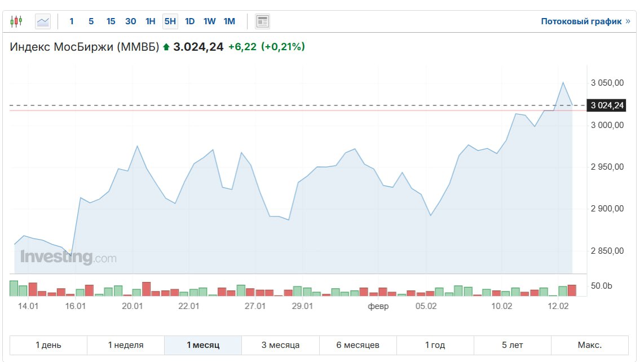Viewport: 644px width, 362px height.
Task: Set interval to 1 minute
Action: click(x=72, y=21)
